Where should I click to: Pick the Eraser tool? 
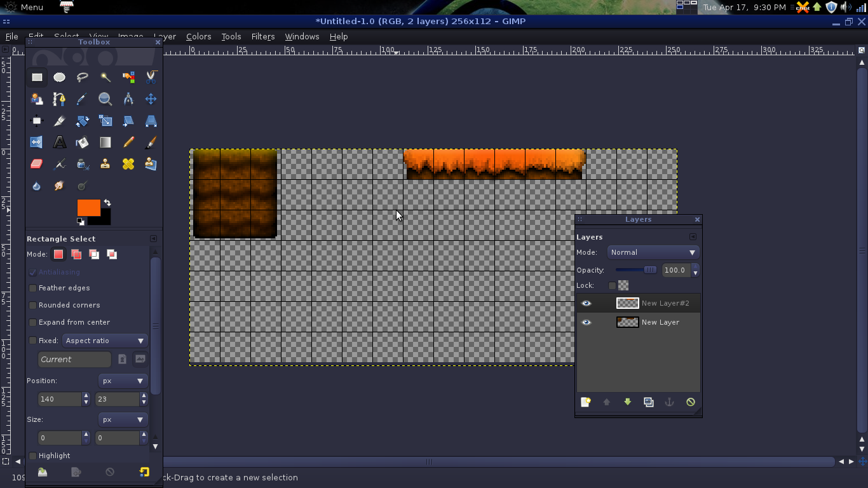pos(36,164)
